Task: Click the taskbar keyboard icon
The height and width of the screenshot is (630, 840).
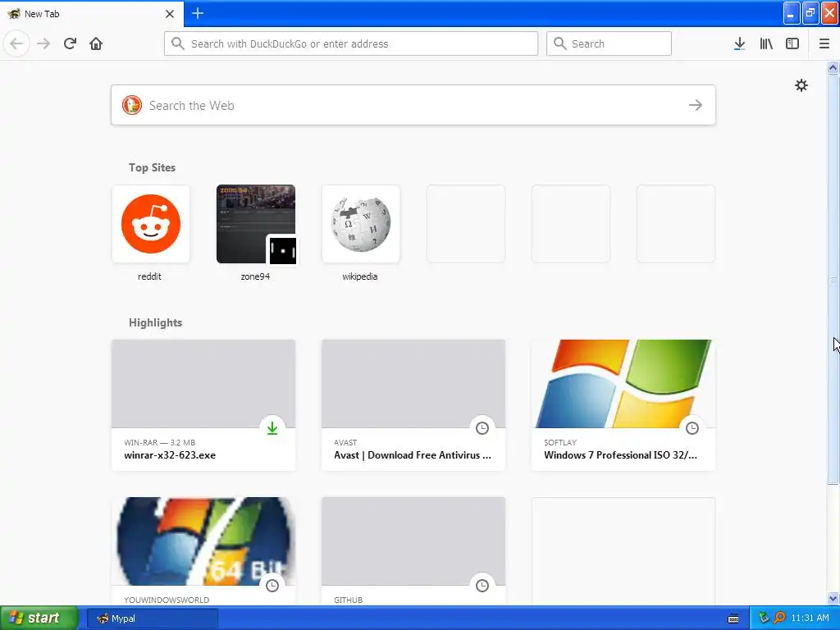Action: point(733,619)
